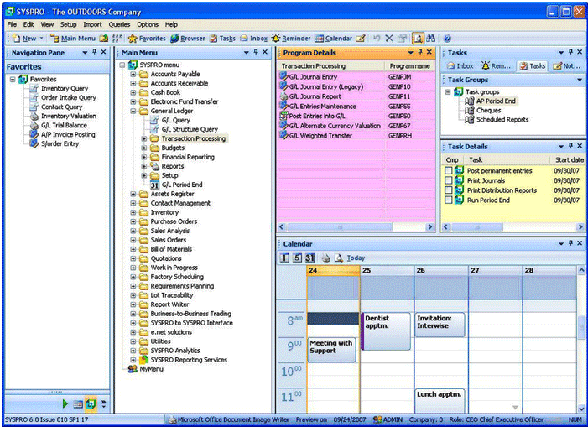Open Reminder from the toolbar

(x=291, y=38)
